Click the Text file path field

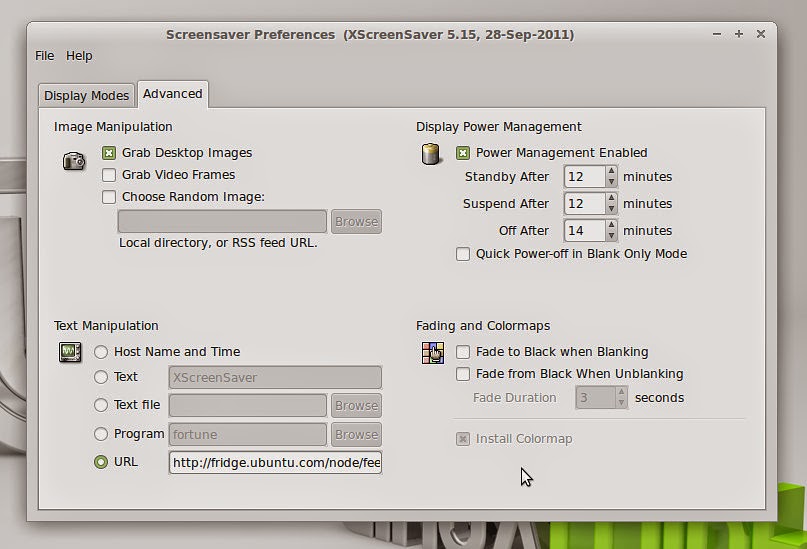248,405
